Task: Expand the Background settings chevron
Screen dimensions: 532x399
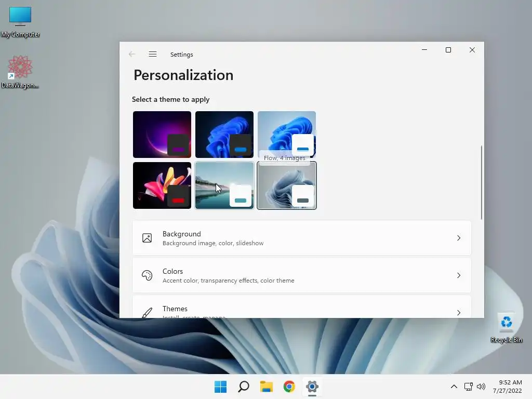Action: [459, 238]
